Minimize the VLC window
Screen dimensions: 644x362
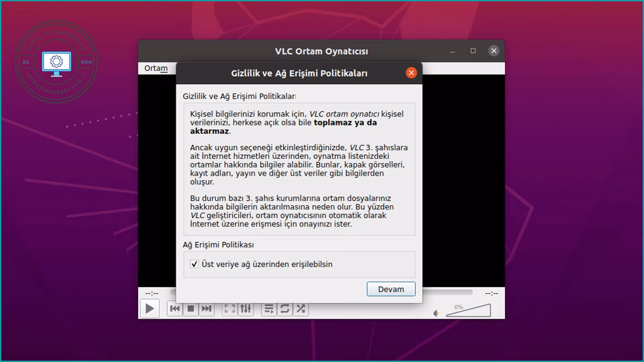click(x=452, y=51)
